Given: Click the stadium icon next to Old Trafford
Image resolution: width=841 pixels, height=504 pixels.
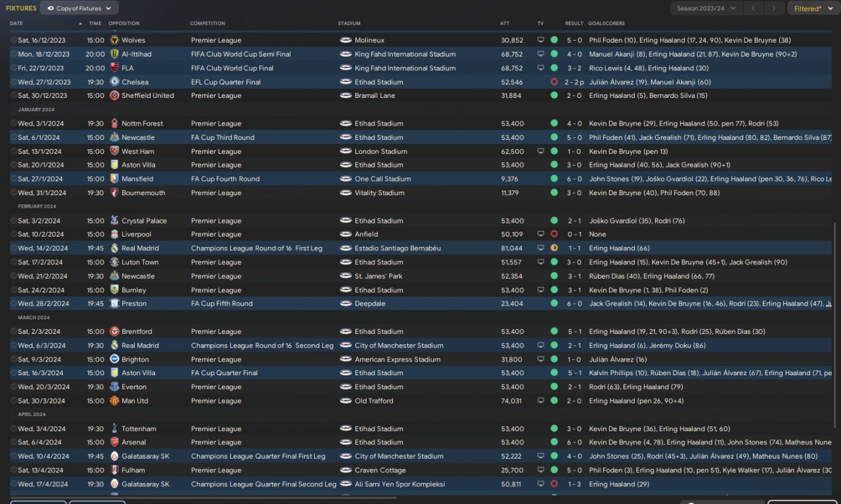Looking at the screenshot, I should click(x=346, y=401).
